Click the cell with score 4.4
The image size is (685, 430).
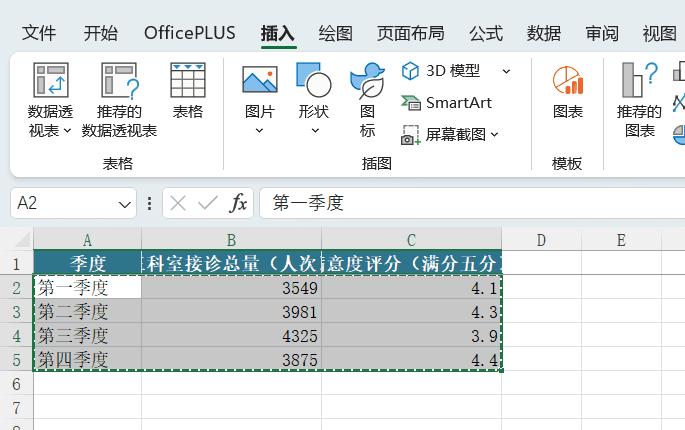[x=412, y=359]
